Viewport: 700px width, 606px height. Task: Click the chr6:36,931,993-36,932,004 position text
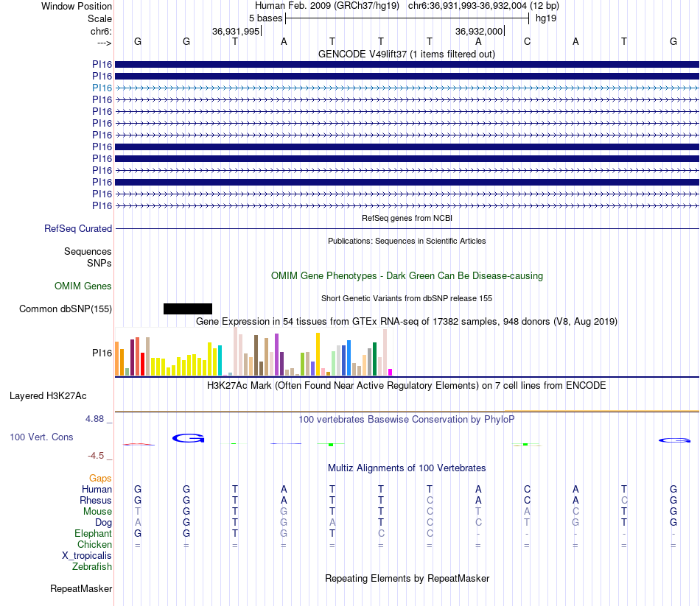(468, 6)
